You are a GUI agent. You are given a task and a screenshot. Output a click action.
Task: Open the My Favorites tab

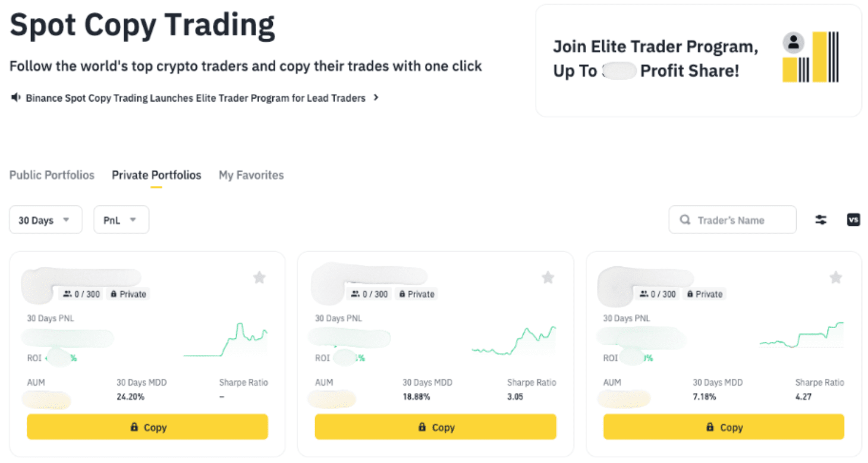point(251,175)
